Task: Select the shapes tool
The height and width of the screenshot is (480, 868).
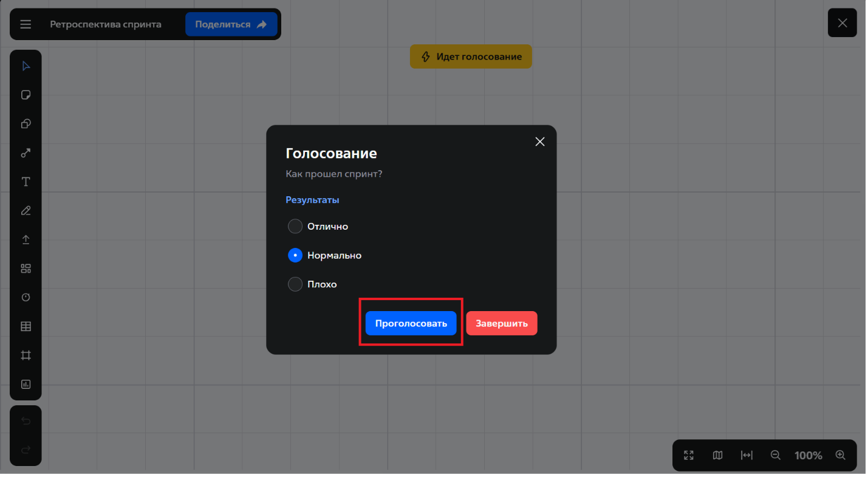Action: [x=26, y=124]
